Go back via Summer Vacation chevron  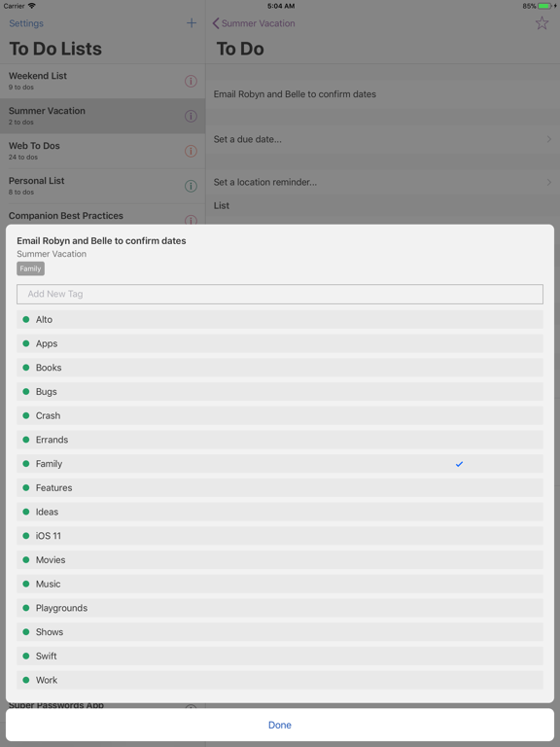[x=254, y=23]
